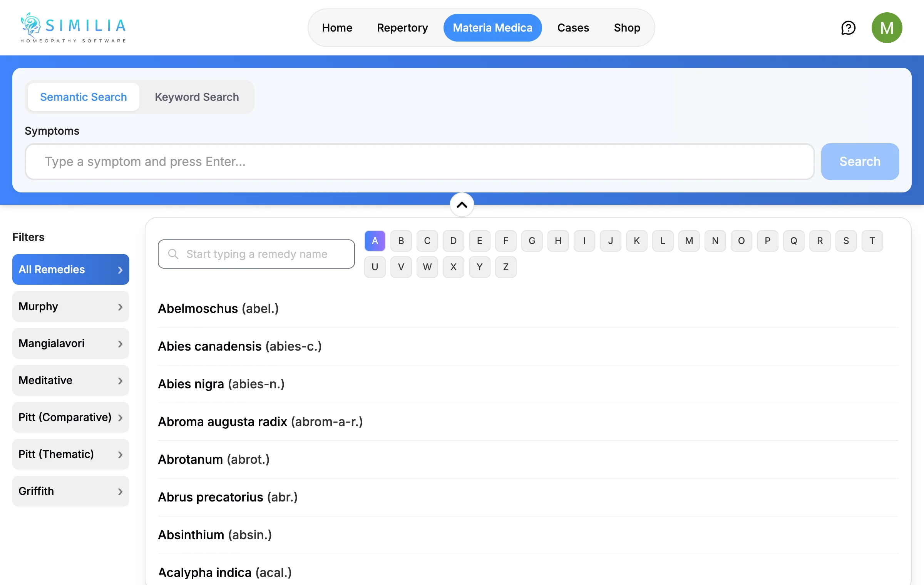Open Abies nigra remedy entry
This screenshot has width=924, height=585.
click(221, 384)
